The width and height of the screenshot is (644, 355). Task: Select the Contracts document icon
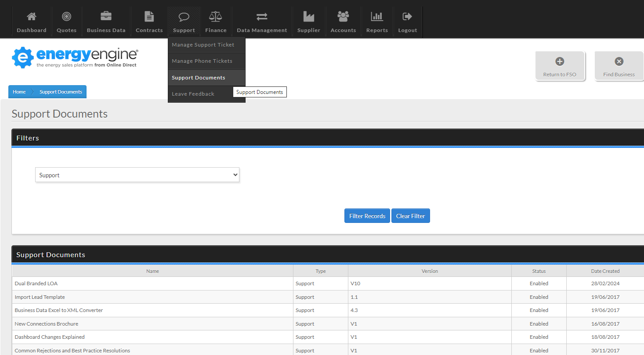[149, 17]
